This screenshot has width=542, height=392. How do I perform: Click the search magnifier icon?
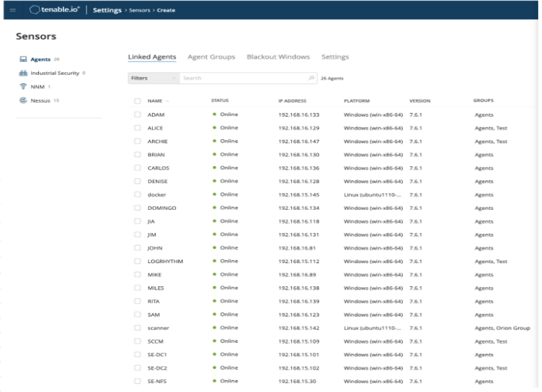pyautogui.click(x=311, y=78)
